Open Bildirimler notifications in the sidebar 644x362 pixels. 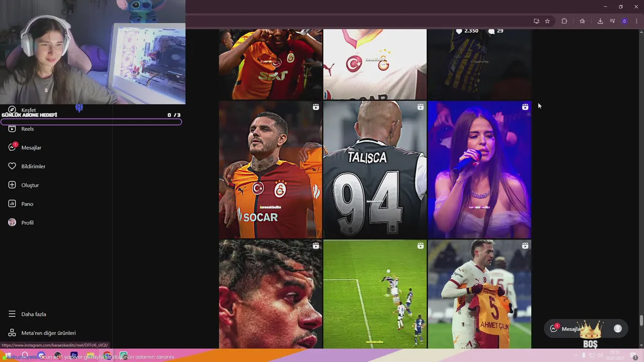pyautogui.click(x=33, y=166)
